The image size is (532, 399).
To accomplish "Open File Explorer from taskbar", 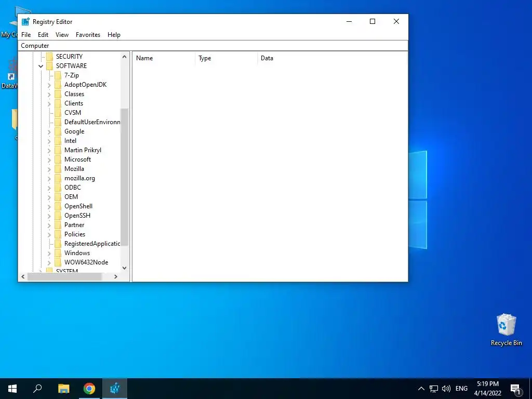I will (63, 389).
